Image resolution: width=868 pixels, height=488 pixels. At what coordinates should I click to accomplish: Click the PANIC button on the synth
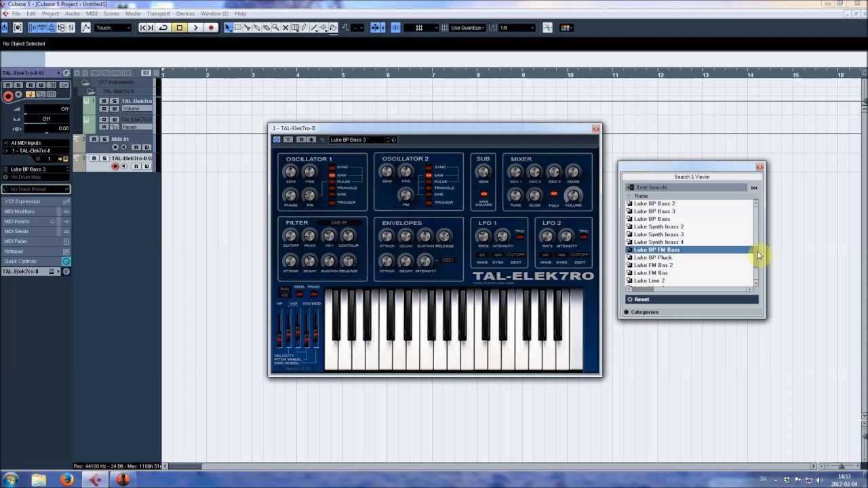pyautogui.click(x=313, y=294)
